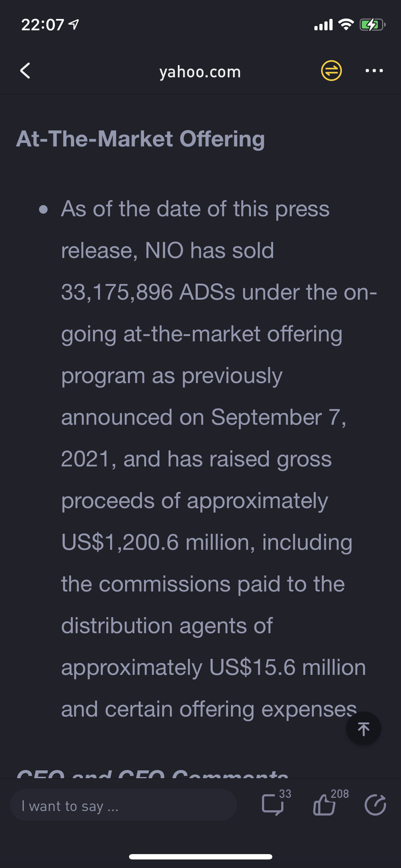
Task: Tap the yellow swap-arrows circle icon
Action: pos(331,71)
